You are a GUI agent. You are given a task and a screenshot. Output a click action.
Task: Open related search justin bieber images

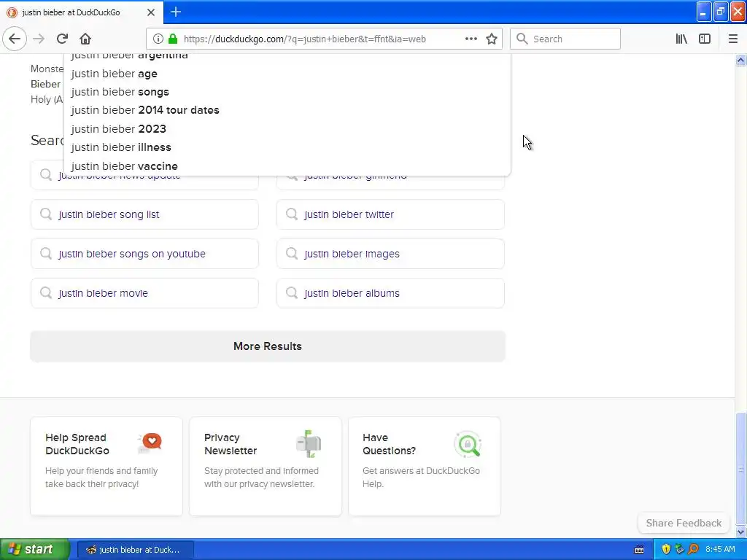pos(391,254)
